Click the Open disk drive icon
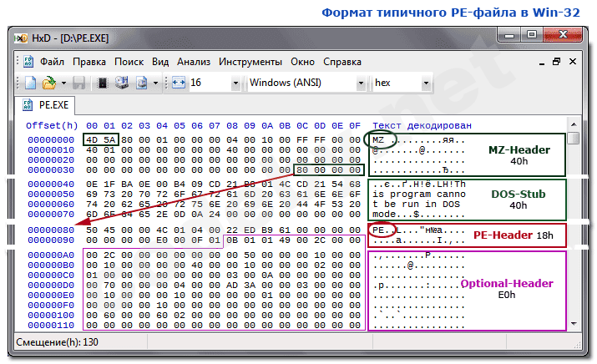Image resolution: width=597 pixels, height=364 pixels. 122,83
